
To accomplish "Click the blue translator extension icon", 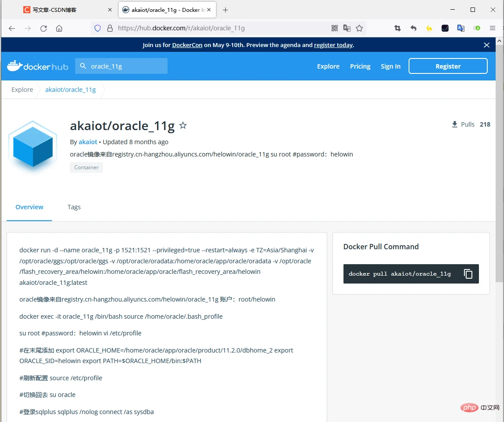I will (461, 28).
